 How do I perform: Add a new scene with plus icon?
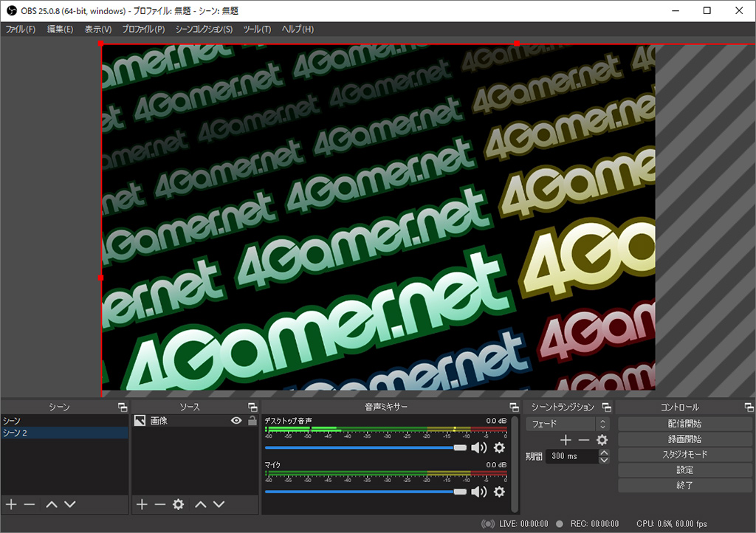pyautogui.click(x=11, y=504)
